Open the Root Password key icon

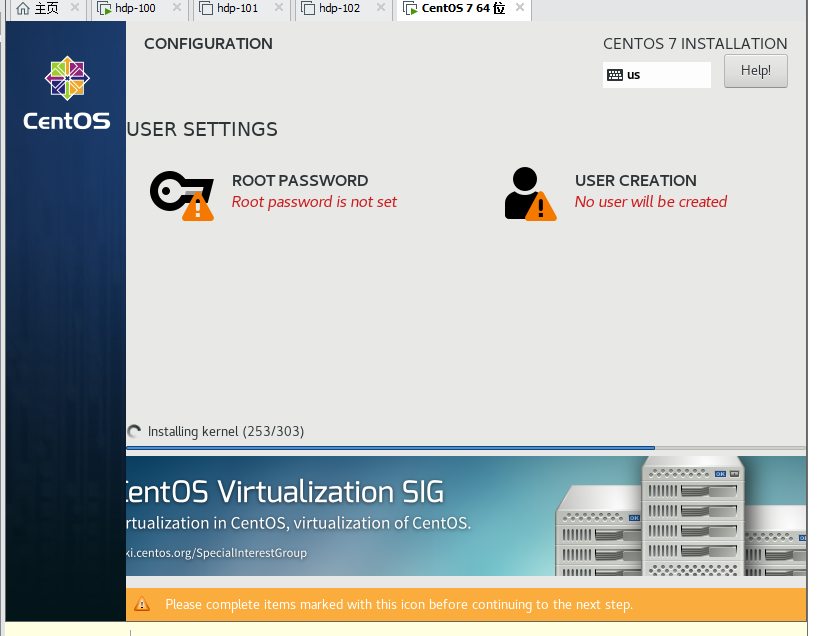[182, 195]
